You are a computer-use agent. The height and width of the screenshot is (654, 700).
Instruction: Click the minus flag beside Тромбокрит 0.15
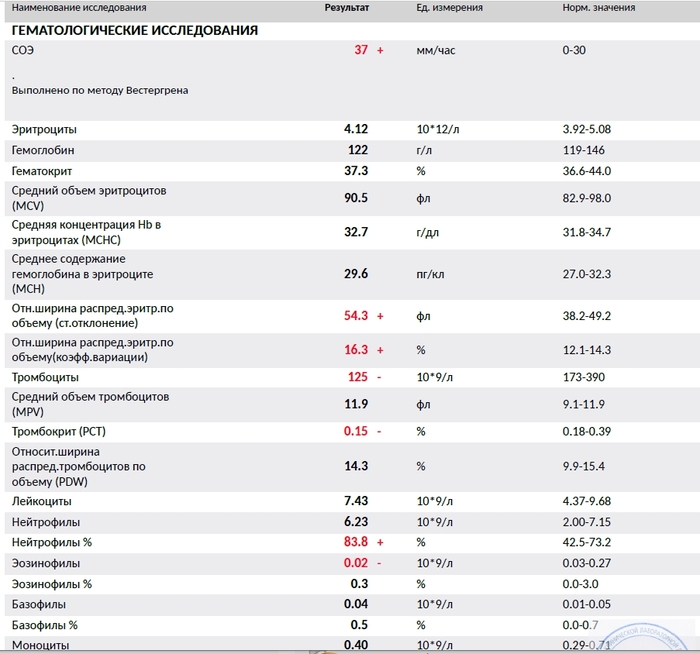tap(380, 431)
